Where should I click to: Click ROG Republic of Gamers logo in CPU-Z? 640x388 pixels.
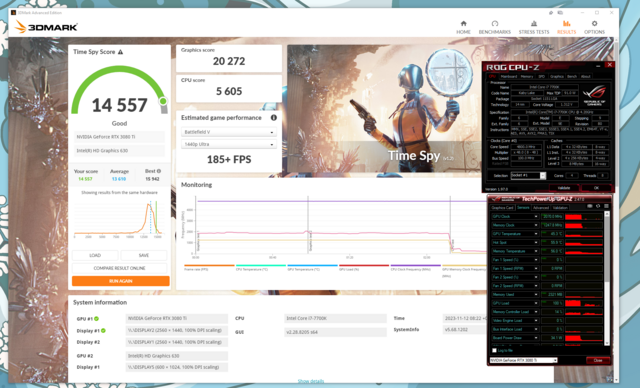594,95
